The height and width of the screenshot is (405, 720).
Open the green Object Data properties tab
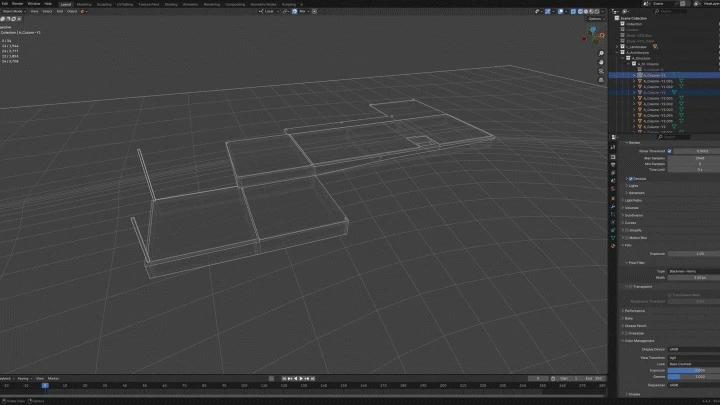point(613,238)
